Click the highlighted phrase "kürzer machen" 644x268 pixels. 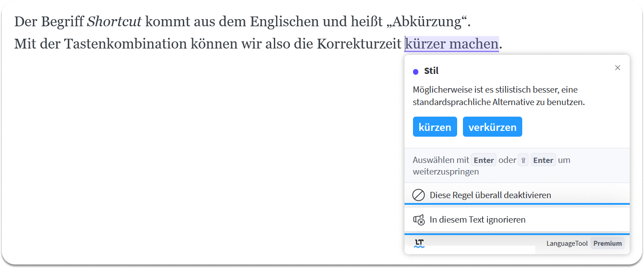451,44
